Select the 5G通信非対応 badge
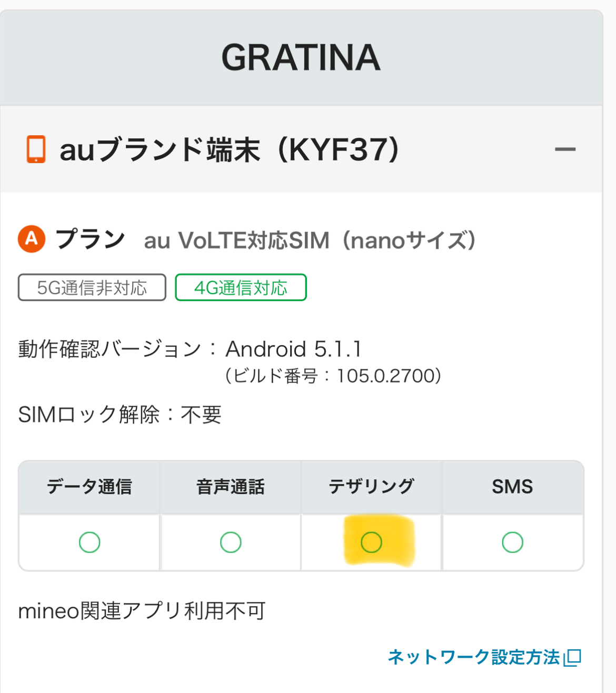 (92, 287)
